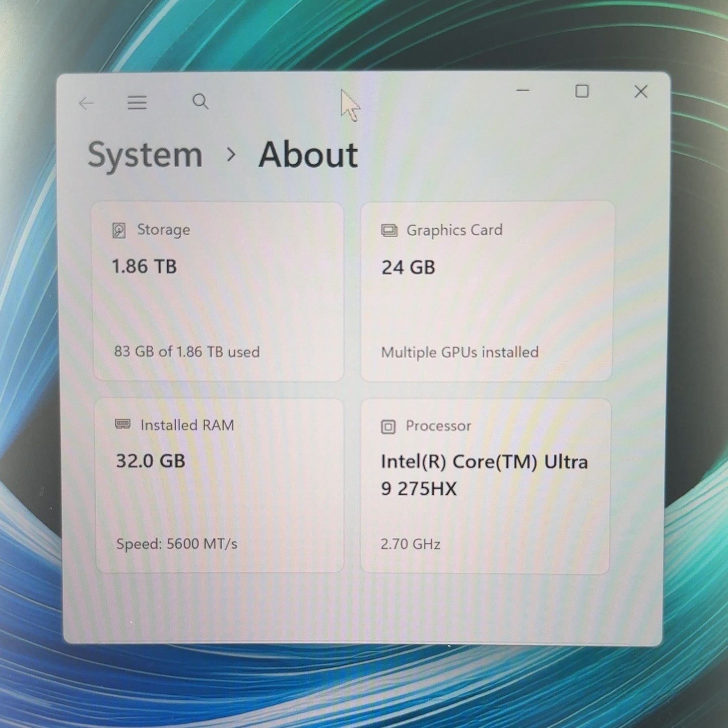
Task: Go back using the back arrow
Action: click(87, 103)
